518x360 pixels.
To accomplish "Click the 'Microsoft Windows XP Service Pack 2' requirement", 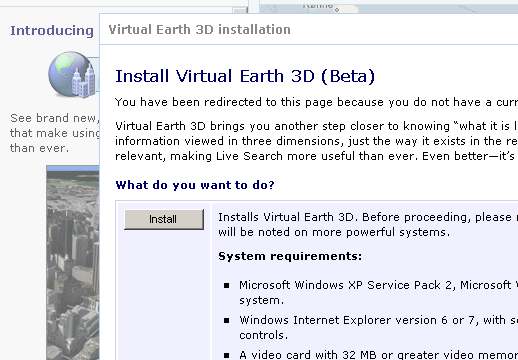I will pyautogui.click(x=378, y=292).
